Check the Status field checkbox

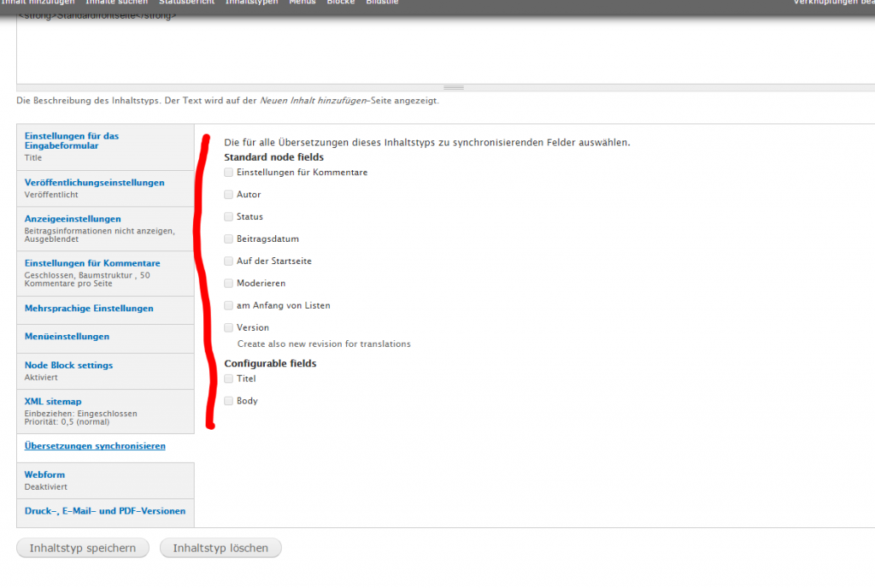coord(228,217)
